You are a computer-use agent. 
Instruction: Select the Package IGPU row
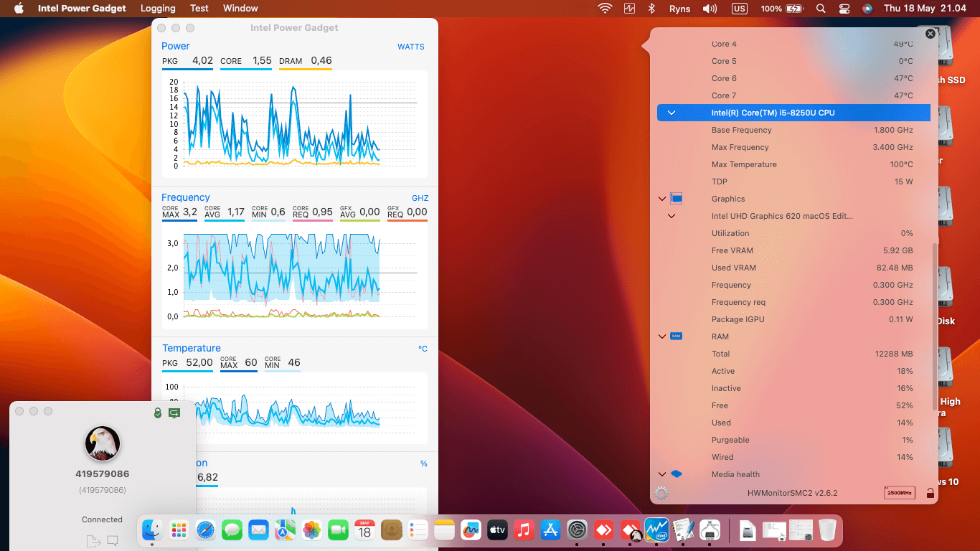point(793,319)
